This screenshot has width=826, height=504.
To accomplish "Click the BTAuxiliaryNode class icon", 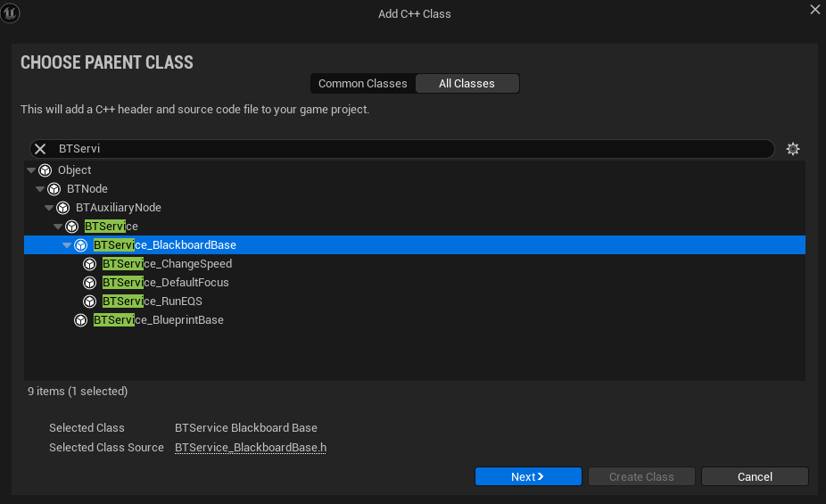I will coord(63,208).
